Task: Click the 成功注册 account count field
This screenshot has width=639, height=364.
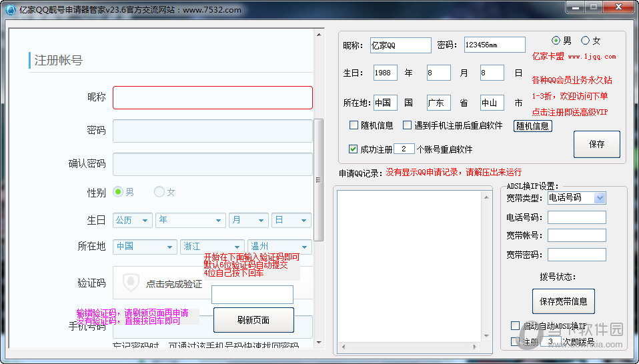Action: 404,149
